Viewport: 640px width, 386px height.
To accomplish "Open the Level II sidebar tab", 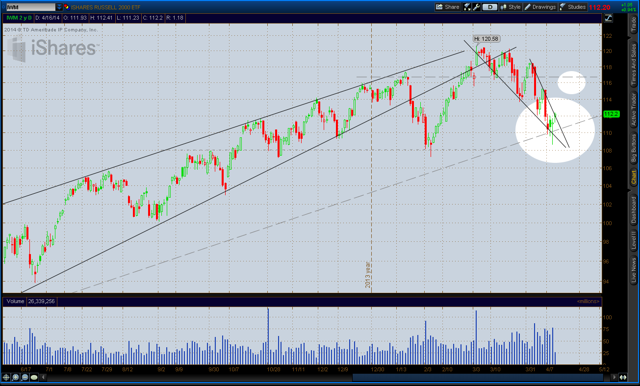I will click(x=633, y=241).
